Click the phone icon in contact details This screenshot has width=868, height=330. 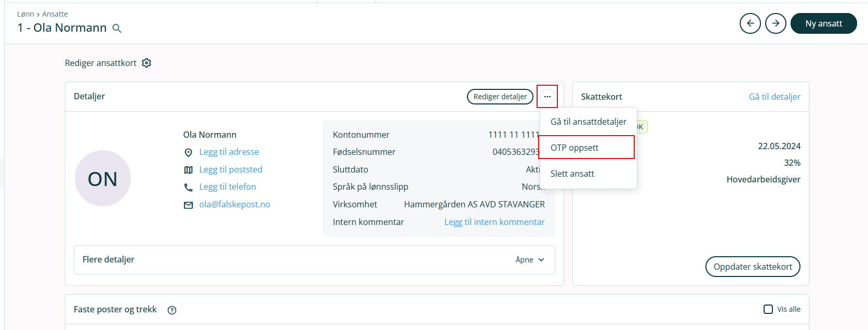click(189, 187)
